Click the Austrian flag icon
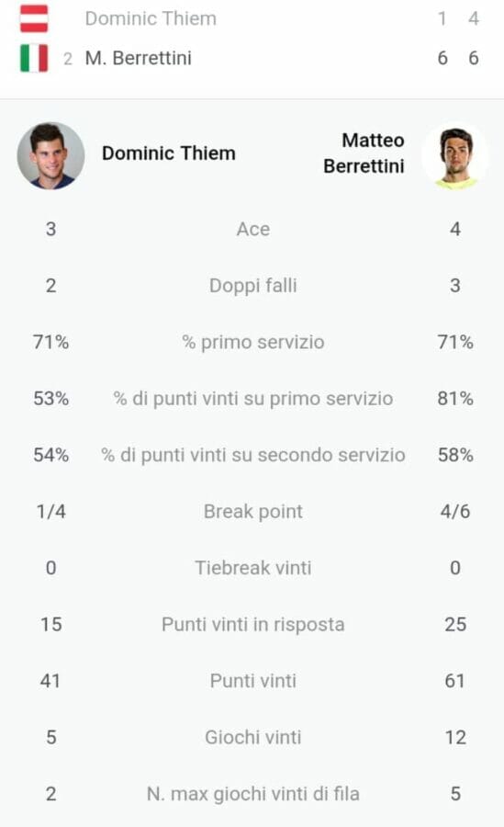This screenshot has width=504, height=827. (x=34, y=18)
